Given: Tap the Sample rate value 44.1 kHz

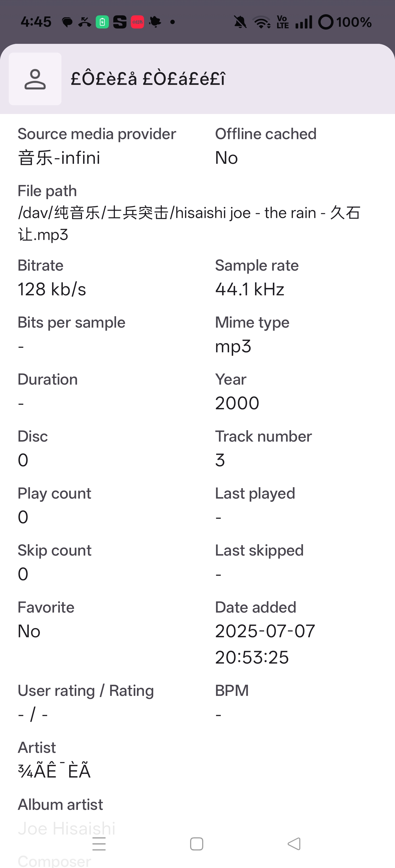Looking at the screenshot, I should coord(250,289).
